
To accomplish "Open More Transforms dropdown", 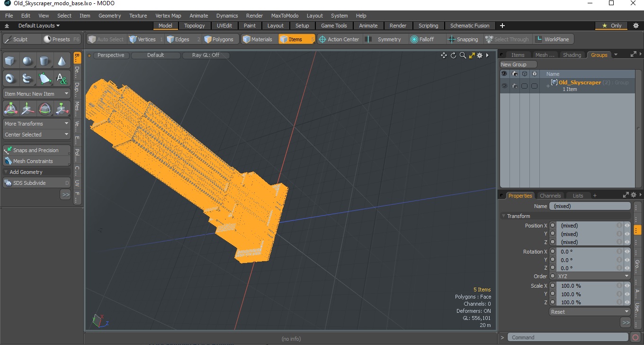I will click(36, 124).
